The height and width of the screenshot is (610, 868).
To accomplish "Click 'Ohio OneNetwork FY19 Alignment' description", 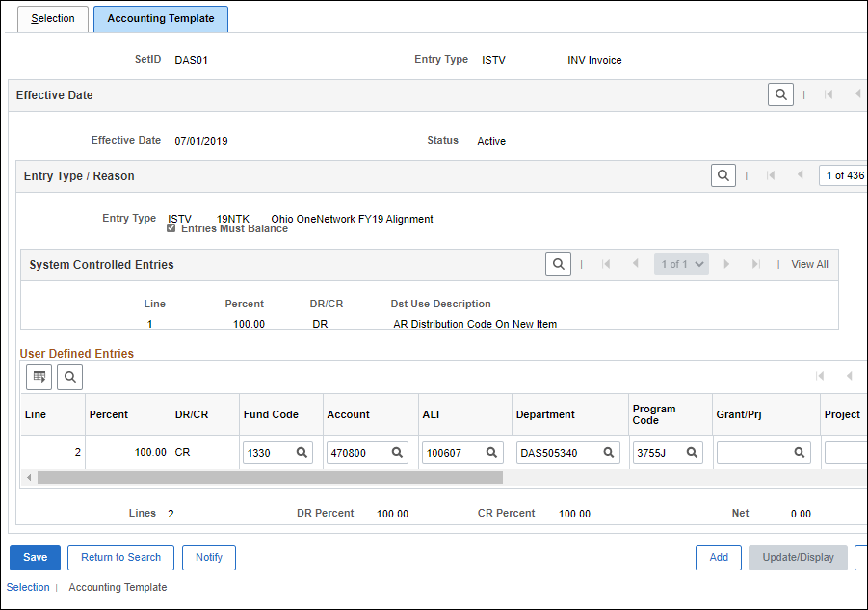I will click(352, 219).
